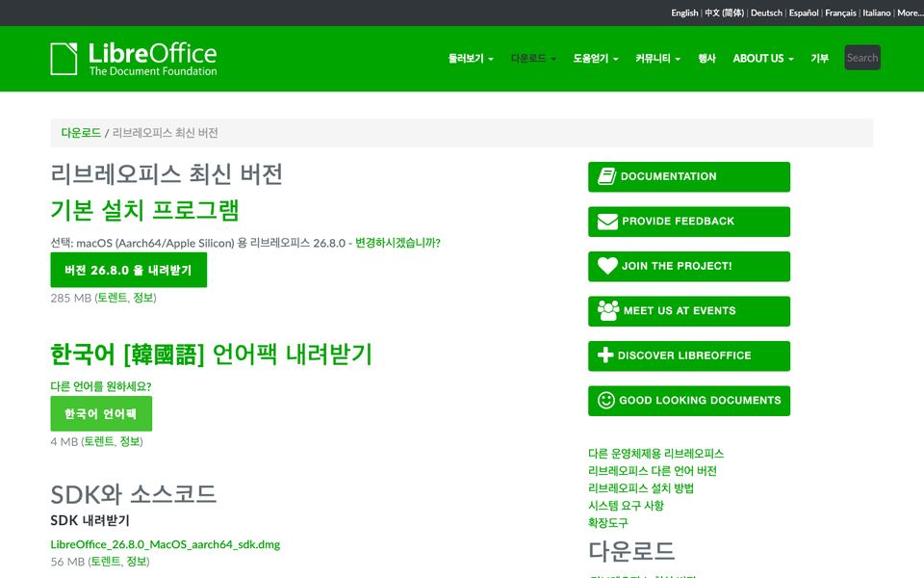Click 토렌트 link under the 56 MB SDK
Image resolution: width=924 pixels, height=578 pixels.
tap(106, 562)
